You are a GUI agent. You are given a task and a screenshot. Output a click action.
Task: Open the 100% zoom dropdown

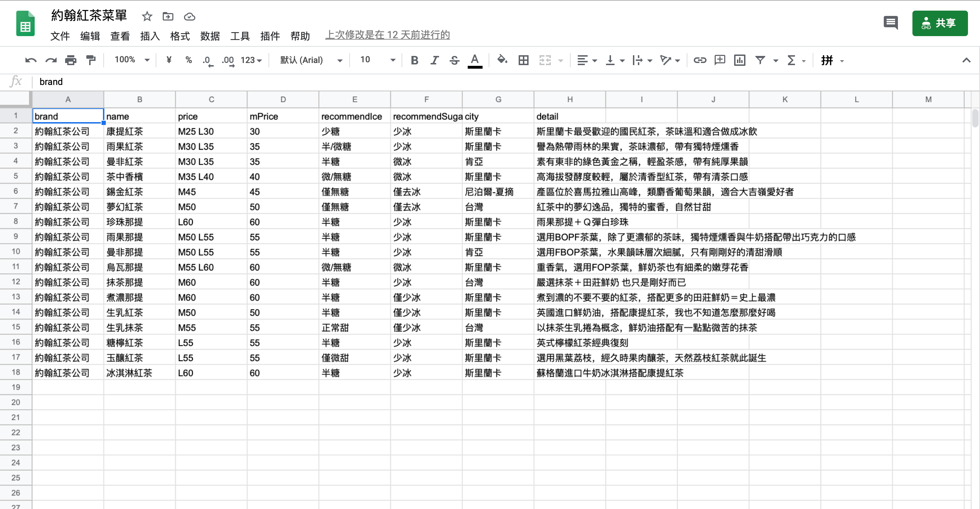[x=132, y=60]
